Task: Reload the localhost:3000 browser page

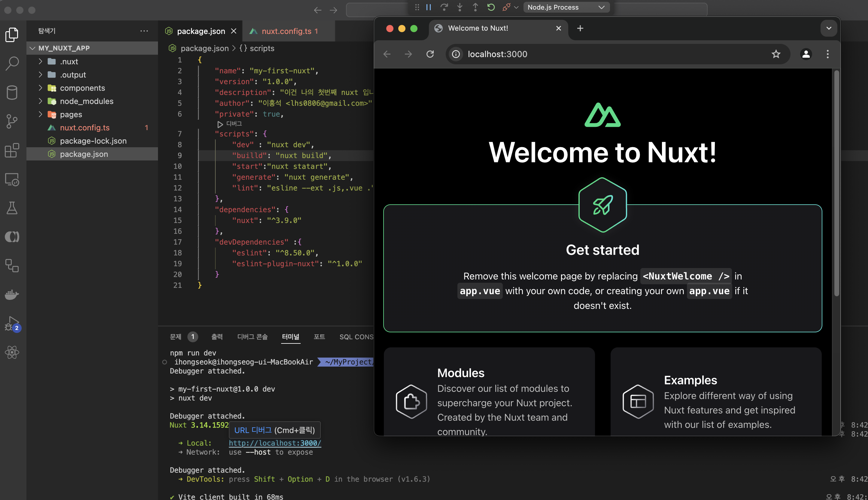Action: 430,54
